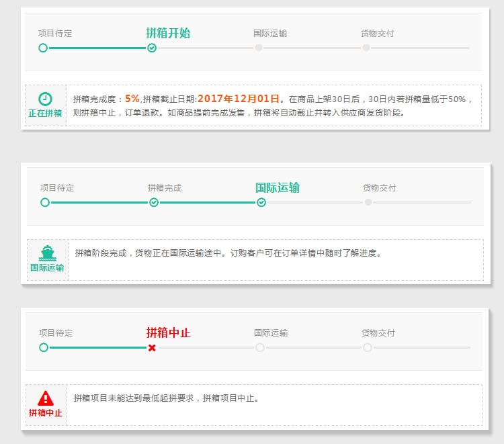Click the 拼箱完成 checkmark step marker
This screenshot has width=504, height=444.
(x=154, y=202)
